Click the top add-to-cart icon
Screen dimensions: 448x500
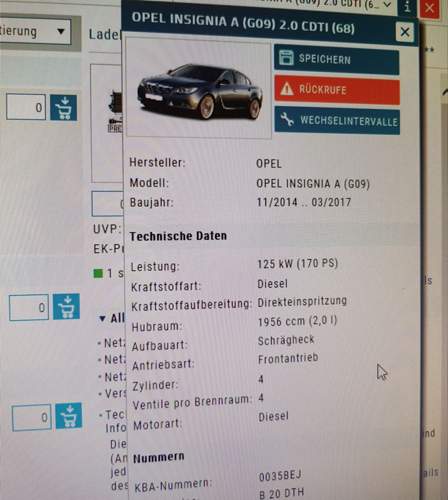coord(63,108)
